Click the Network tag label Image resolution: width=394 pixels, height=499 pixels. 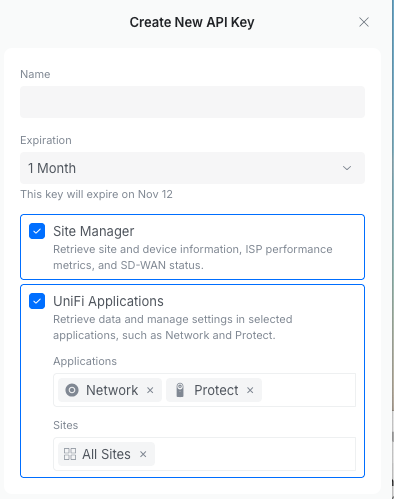[x=112, y=390]
